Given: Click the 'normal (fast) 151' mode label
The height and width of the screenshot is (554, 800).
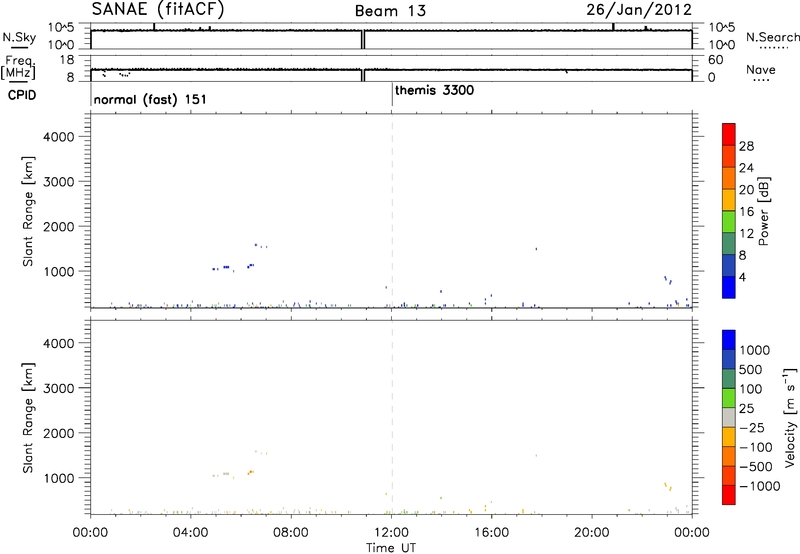Looking at the screenshot, I should coord(150,99).
